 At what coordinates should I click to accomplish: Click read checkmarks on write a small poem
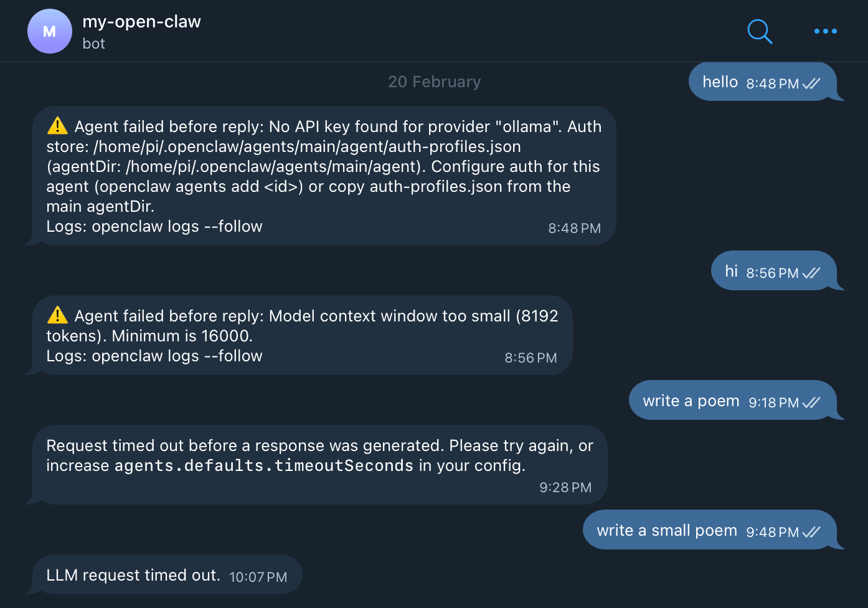(x=811, y=532)
